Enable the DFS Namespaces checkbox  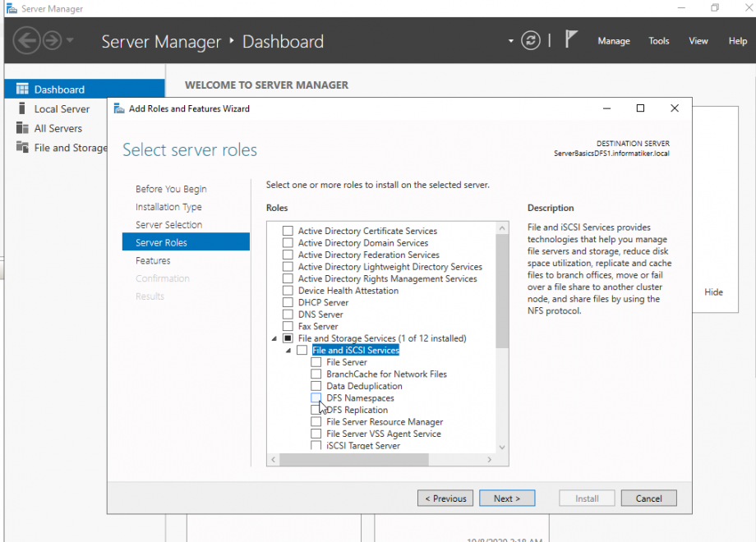pyautogui.click(x=316, y=398)
